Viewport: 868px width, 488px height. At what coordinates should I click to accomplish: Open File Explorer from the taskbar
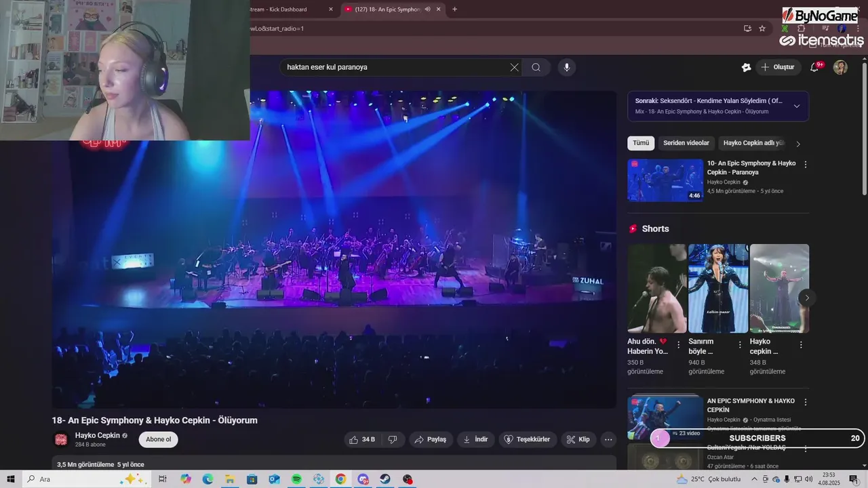tap(230, 479)
